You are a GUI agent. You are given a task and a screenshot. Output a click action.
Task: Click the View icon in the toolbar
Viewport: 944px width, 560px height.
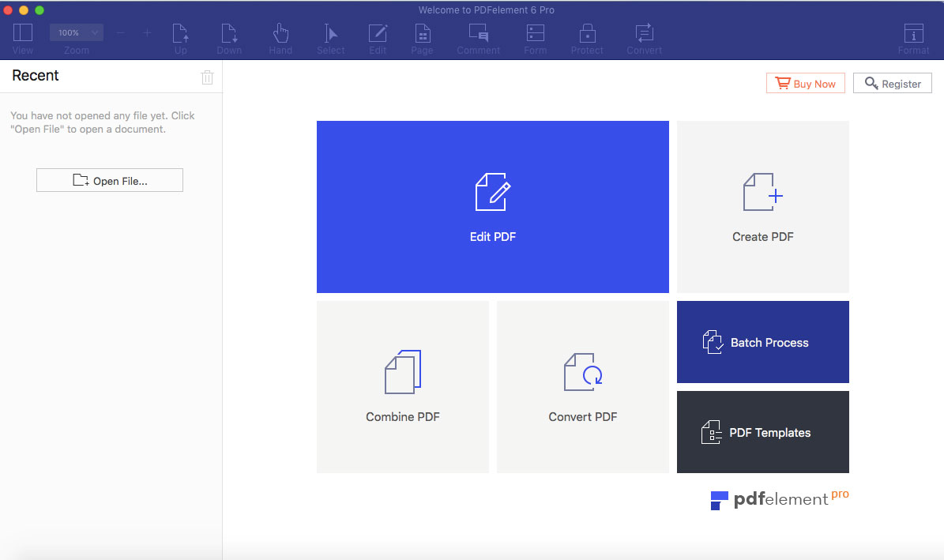point(22,36)
